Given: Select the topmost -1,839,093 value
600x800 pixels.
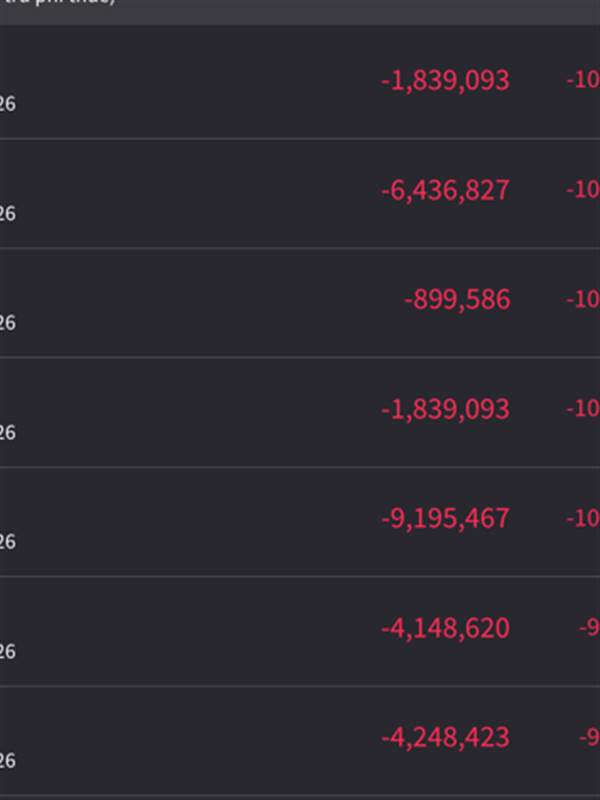Looking at the screenshot, I should (445, 81).
